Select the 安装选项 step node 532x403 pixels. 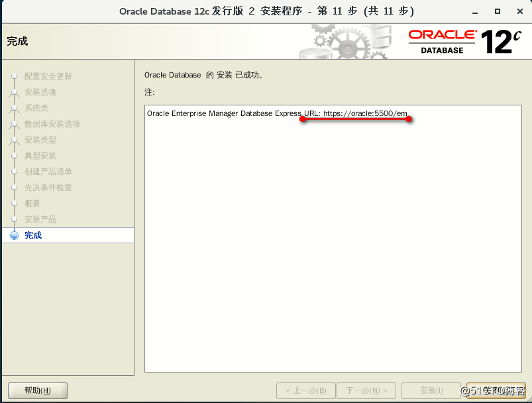tap(15, 92)
